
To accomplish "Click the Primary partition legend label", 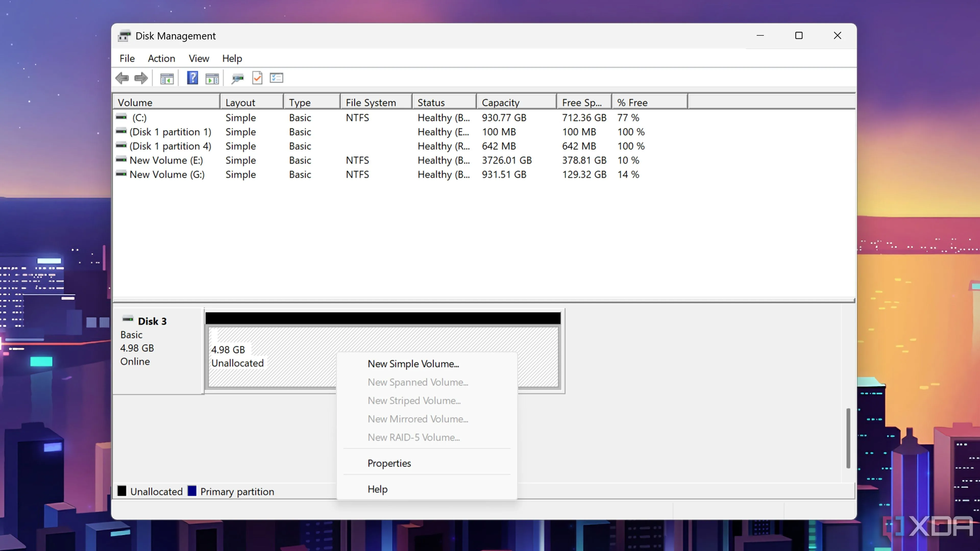I will 237,491.
